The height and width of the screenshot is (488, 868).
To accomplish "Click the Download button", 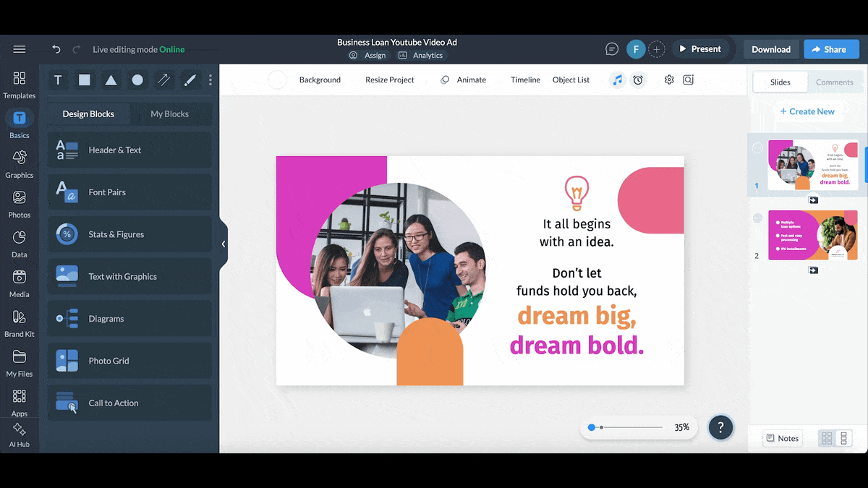I will [x=770, y=49].
